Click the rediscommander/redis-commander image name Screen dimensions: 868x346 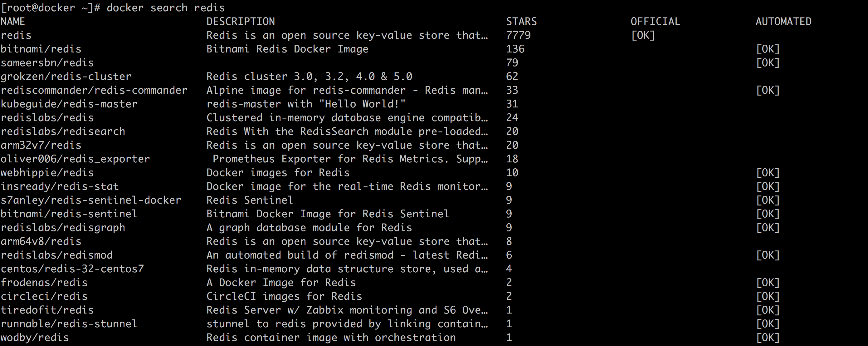click(x=94, y=90)
